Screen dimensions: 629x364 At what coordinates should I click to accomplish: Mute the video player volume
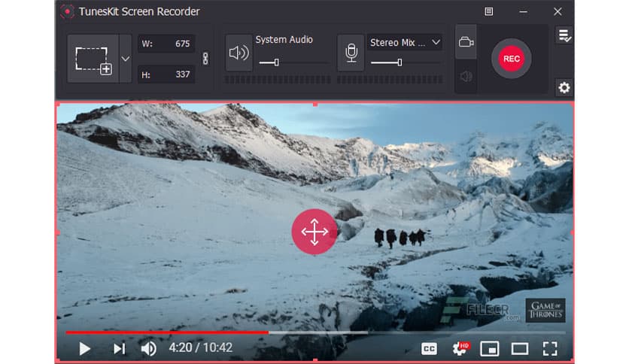(149, 348)
